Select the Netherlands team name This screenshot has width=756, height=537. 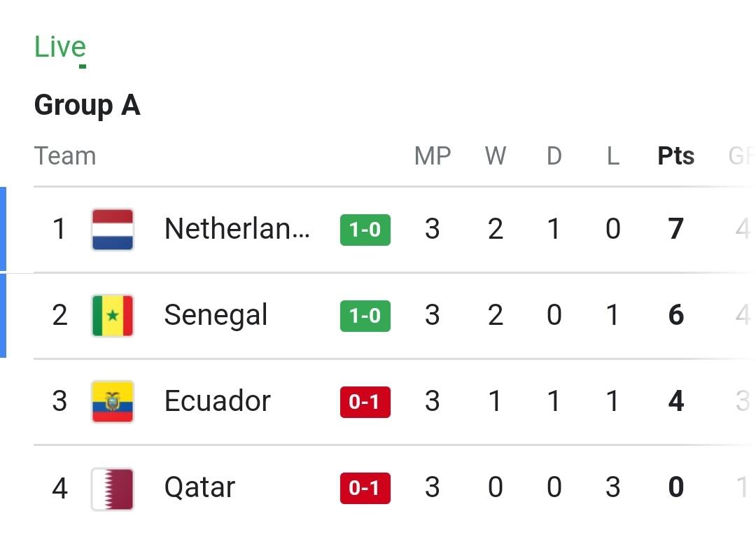(237, 229)
